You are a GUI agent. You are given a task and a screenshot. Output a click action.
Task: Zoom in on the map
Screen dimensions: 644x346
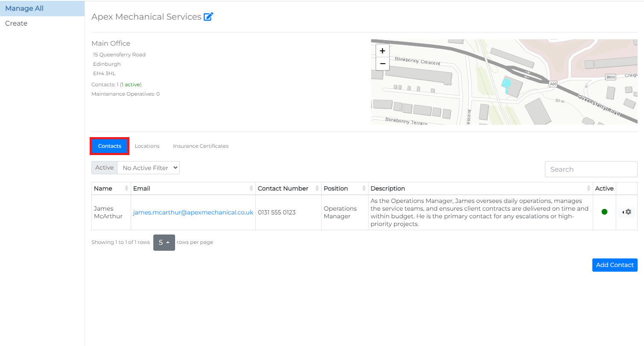tap(382, 51)
